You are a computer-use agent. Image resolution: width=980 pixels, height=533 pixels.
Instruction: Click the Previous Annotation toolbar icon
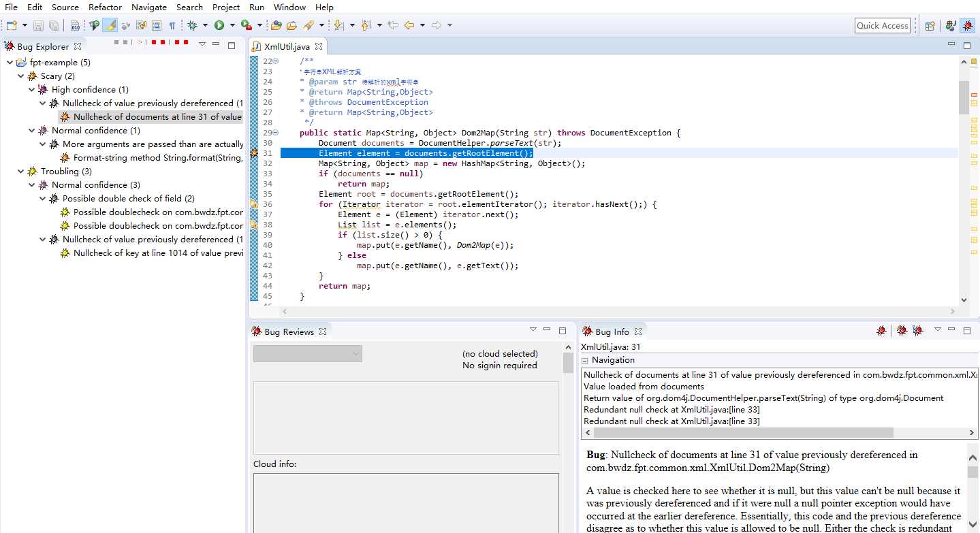[366, 25]
